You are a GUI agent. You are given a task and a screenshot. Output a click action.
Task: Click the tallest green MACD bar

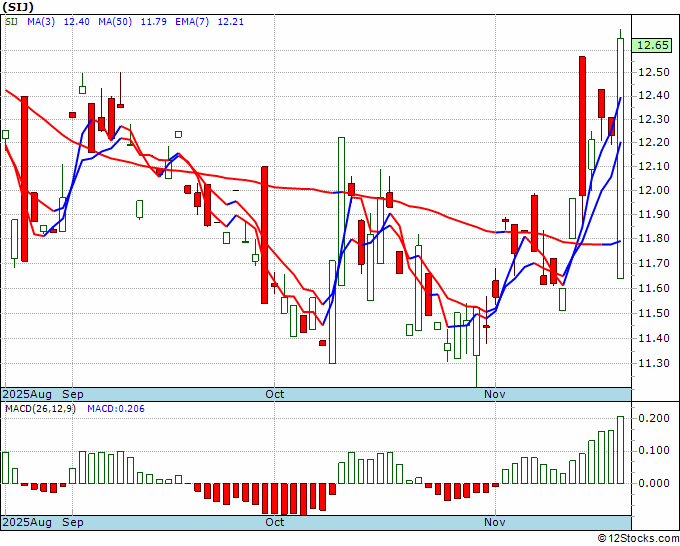(621, 450)
